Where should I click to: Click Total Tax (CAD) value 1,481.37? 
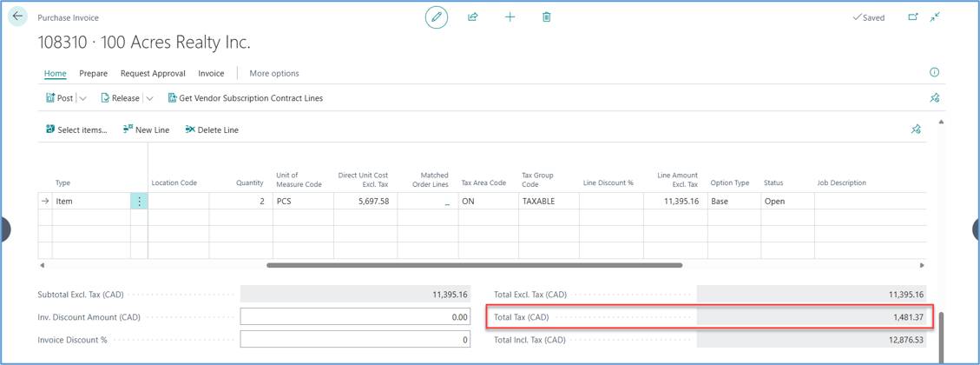click(812, 317)
